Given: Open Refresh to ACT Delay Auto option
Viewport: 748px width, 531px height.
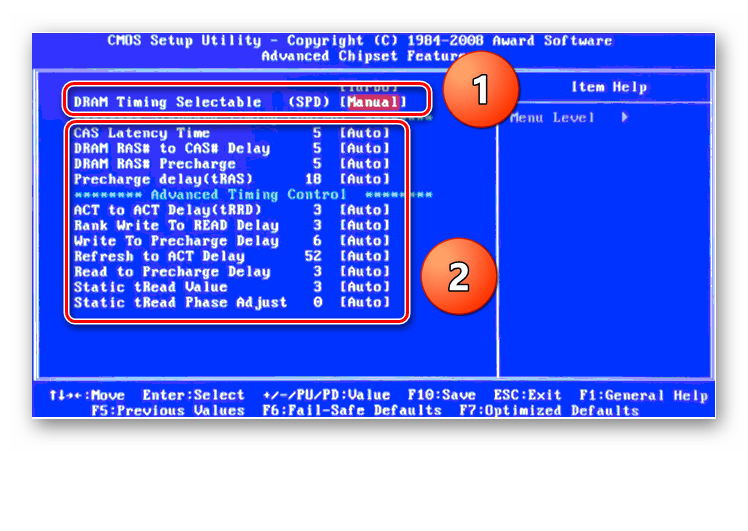Looking at the screenshot, I should tap(364, 256).
